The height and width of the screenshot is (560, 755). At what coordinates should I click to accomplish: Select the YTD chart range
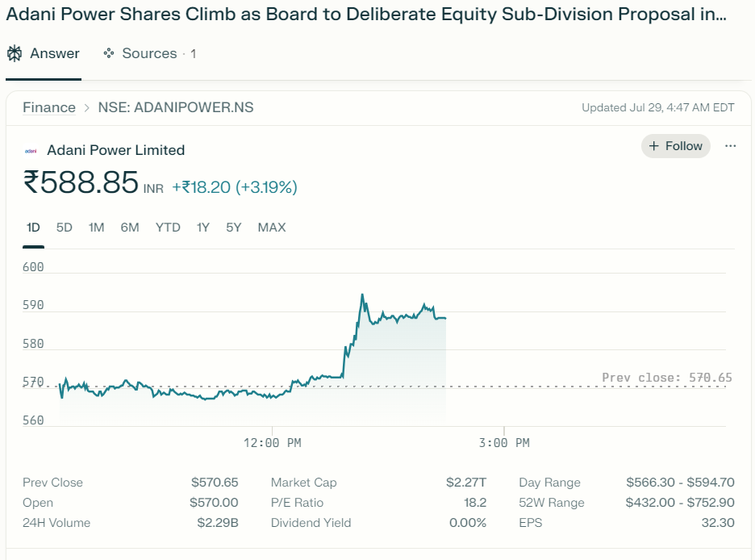[168, 228]
